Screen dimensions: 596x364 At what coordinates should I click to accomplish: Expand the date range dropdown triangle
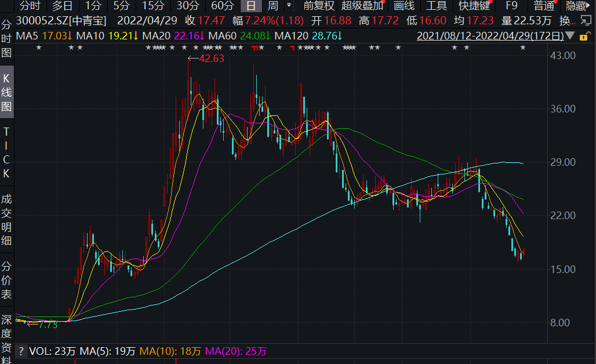click(x=570, y=36)
